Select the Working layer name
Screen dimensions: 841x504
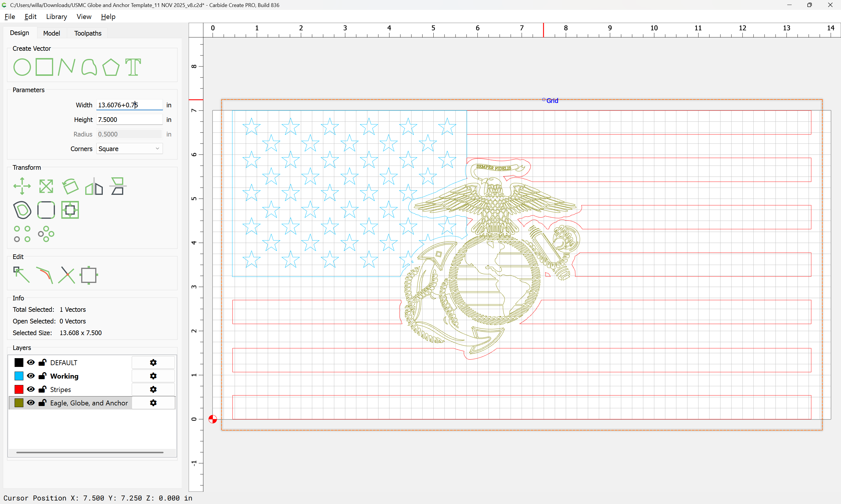pyautogui.click(x=64, y=376)
